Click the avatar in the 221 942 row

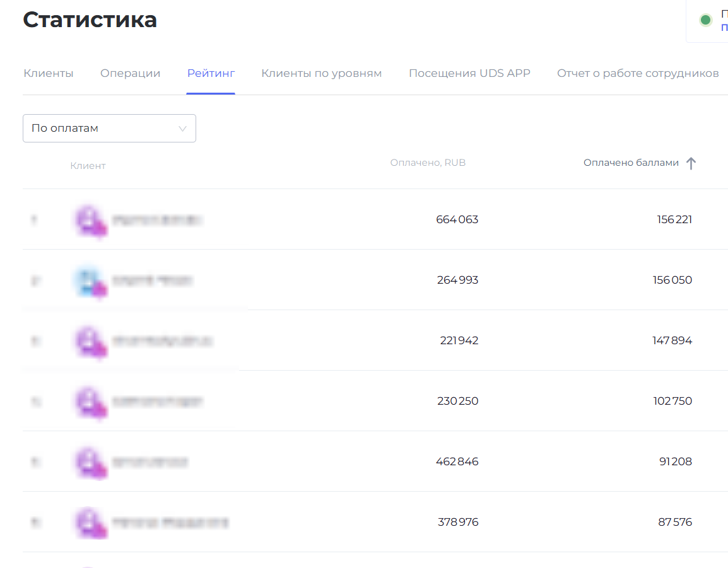tap(91, 341)
